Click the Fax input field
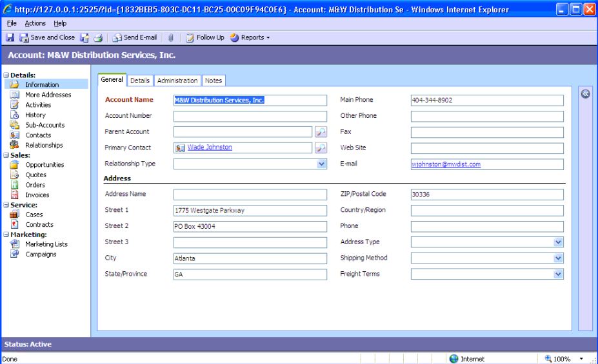598x364 pixels. tap(487, 132)
